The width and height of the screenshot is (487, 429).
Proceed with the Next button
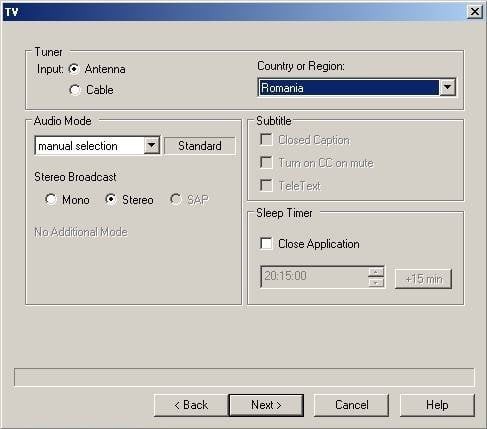(x=266, y=405)
